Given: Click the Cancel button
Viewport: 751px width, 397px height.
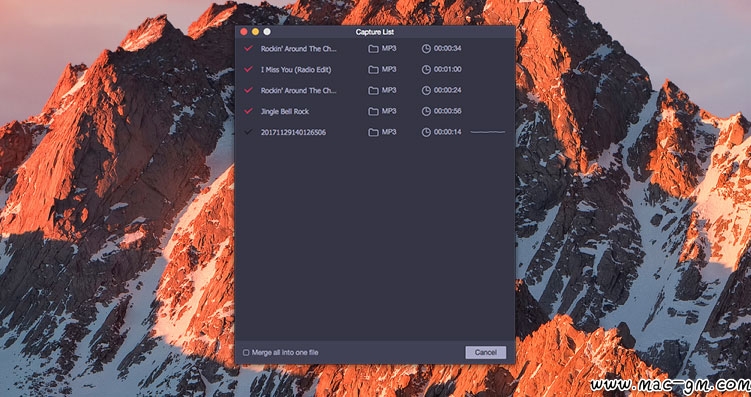Looking at the screenshot, I should pos(485,352).
